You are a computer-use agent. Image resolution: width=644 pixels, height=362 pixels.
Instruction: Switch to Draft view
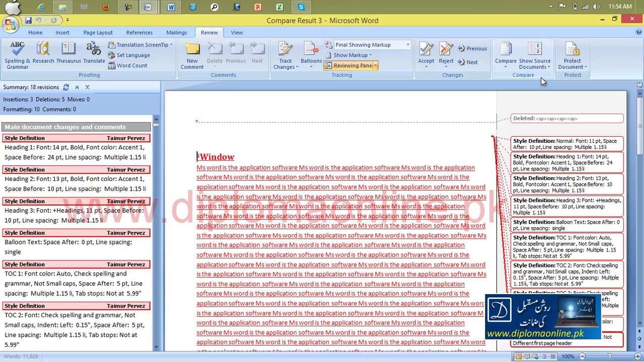tap(553, 356)
